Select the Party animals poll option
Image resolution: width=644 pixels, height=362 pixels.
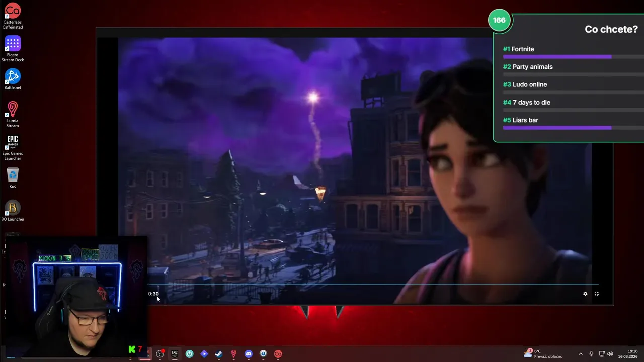point(528,67)
